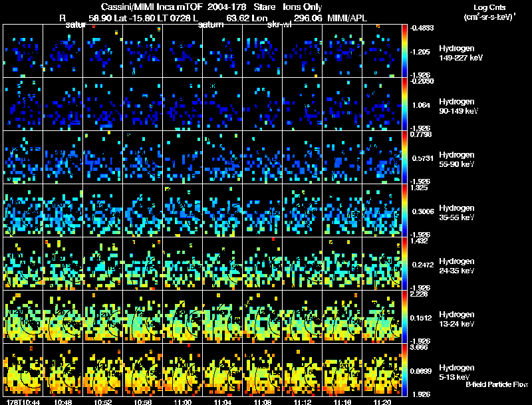Open the 24-35 keV image panel at 10:52
Viewport: 532px width, 405px height.
point(103,264)
